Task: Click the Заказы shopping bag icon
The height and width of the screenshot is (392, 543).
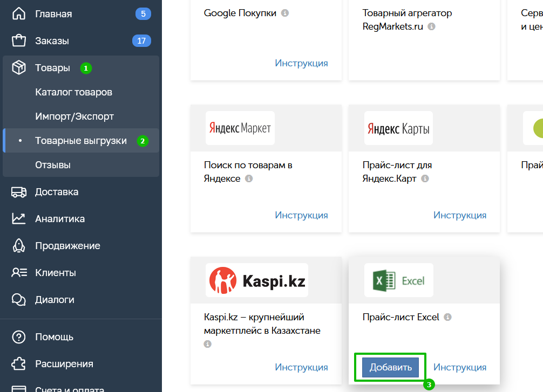Action: point(19,40)
